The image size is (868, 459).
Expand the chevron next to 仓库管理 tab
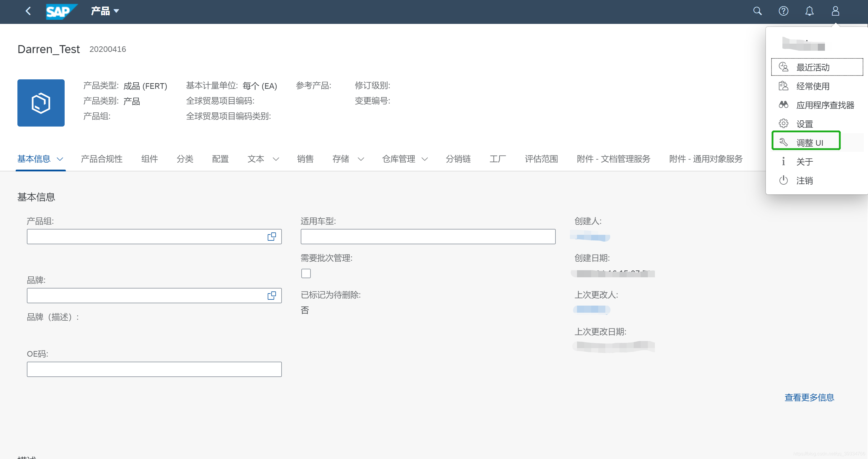click(x=425, y=159)
